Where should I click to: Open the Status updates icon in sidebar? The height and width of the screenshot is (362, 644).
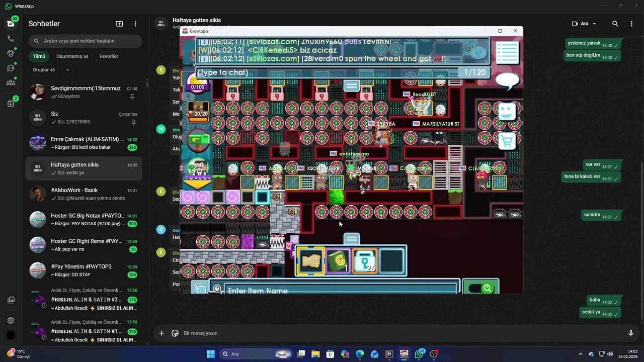[x=11, y=53]
